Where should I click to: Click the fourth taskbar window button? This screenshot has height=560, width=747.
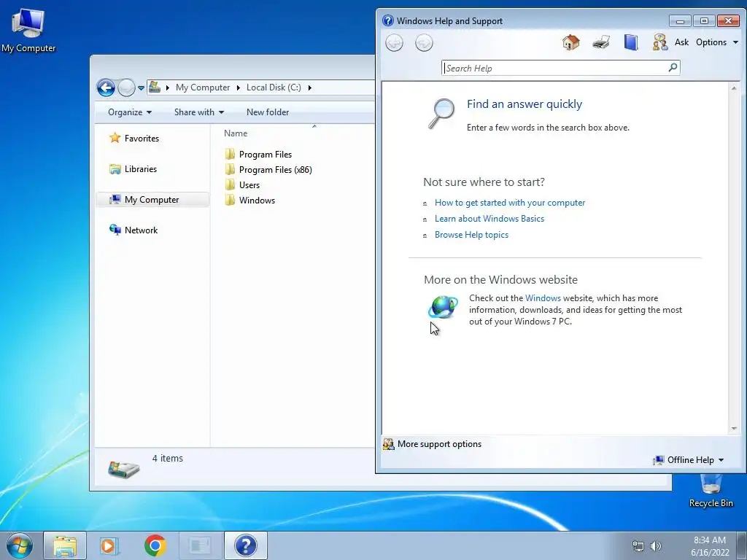coord(200,545)
